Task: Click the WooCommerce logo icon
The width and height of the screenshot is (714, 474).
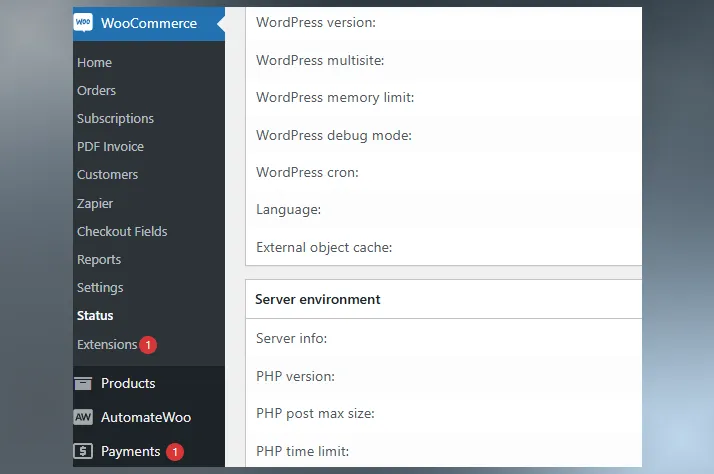Action: pos(83,22)
